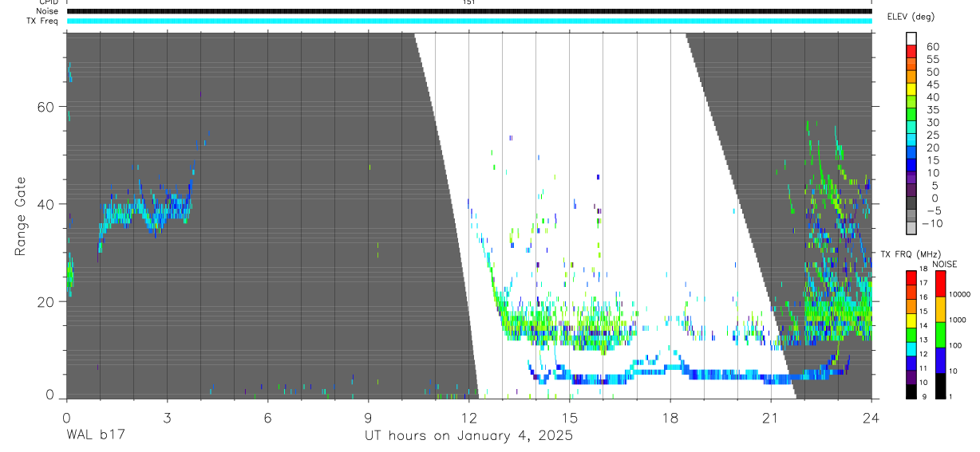Click the '21' hour tick on the x-axis

point(771,418)
